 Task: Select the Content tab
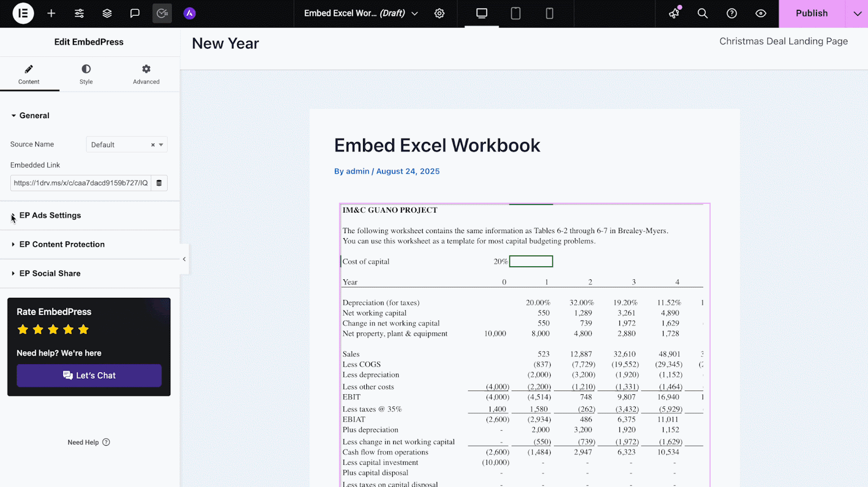tap(29, 74)
